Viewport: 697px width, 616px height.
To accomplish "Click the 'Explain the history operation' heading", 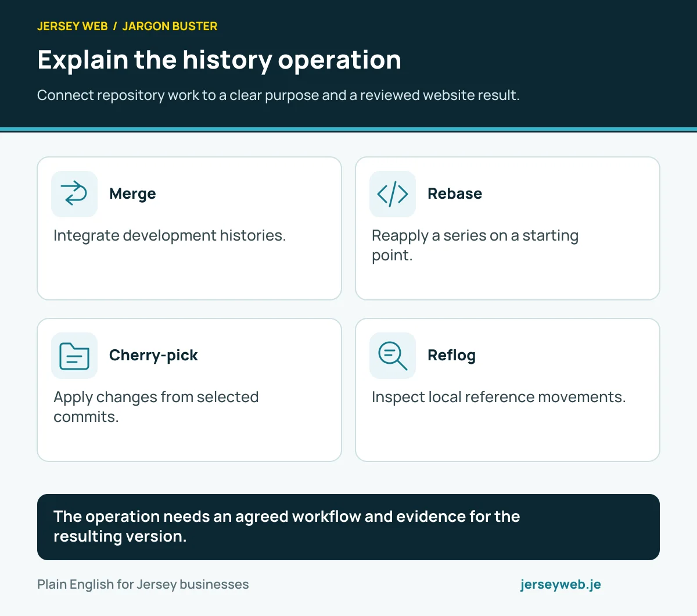I will pos(219,60).
